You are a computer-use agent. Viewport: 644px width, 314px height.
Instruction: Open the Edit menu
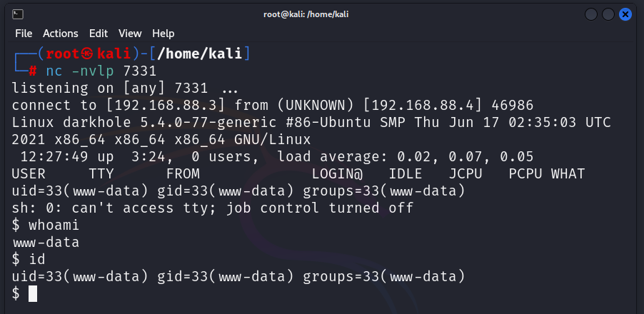(99, 34)
